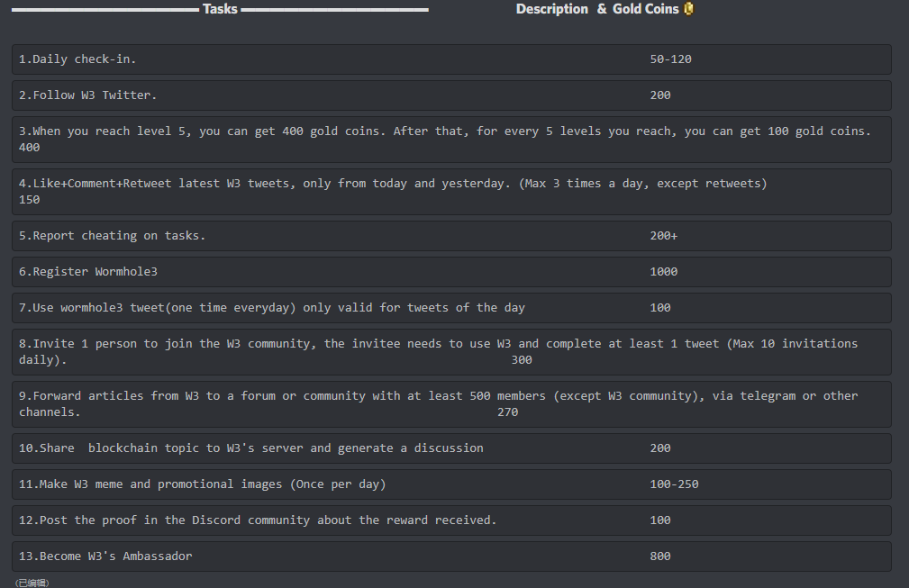Screen dimensions: 909x588
Task: Click the edited label below the message
Action: pyautogui.click(x=32, y=583)
